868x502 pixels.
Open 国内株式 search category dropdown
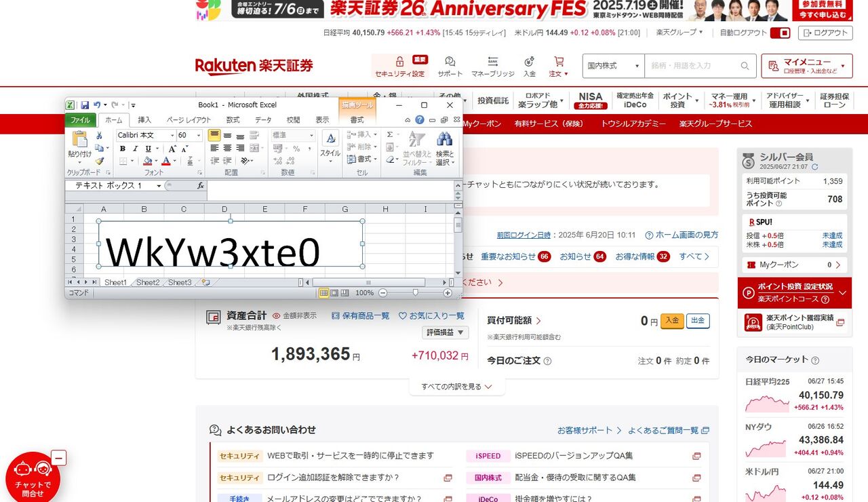click(613, 66)
